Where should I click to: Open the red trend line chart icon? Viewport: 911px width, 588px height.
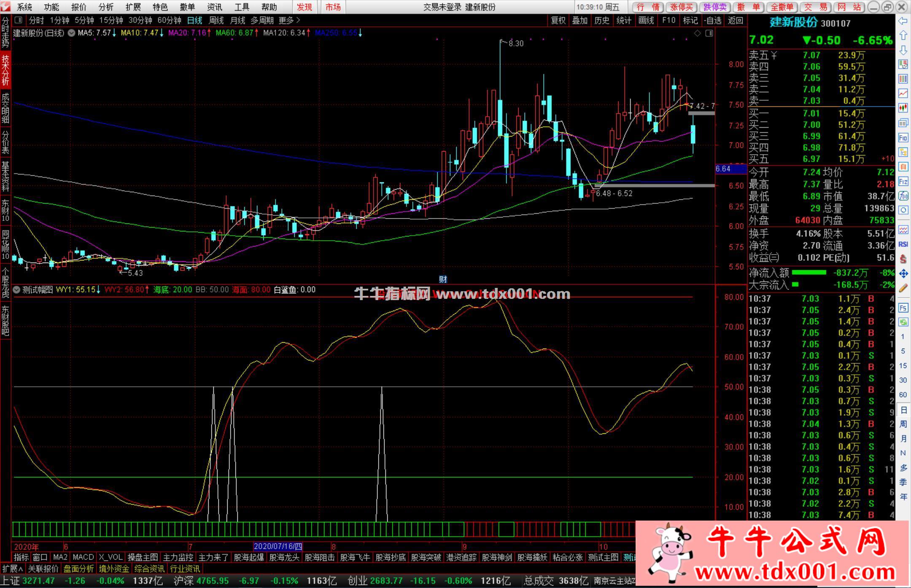click(x=903, y=94)
